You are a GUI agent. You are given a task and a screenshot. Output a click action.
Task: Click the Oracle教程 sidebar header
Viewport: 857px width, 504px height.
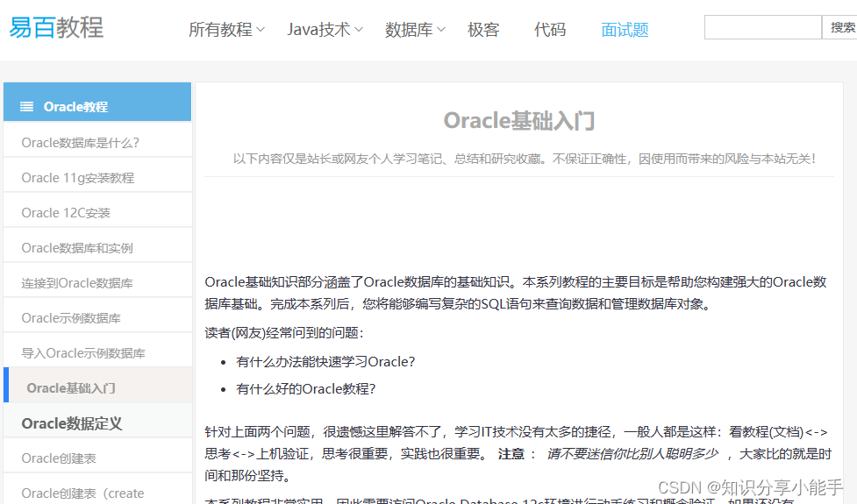(97, 102)
